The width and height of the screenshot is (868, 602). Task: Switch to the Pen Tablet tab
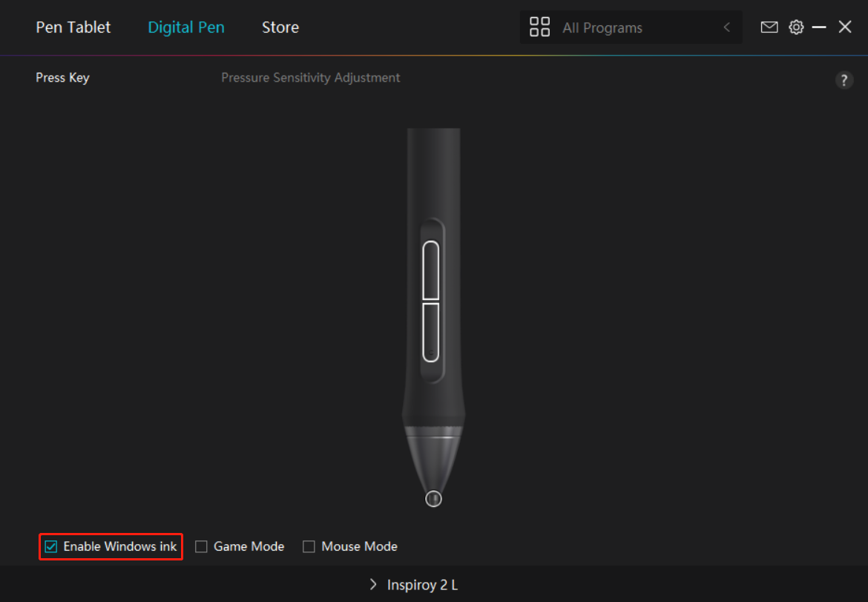tap(73, 27)
